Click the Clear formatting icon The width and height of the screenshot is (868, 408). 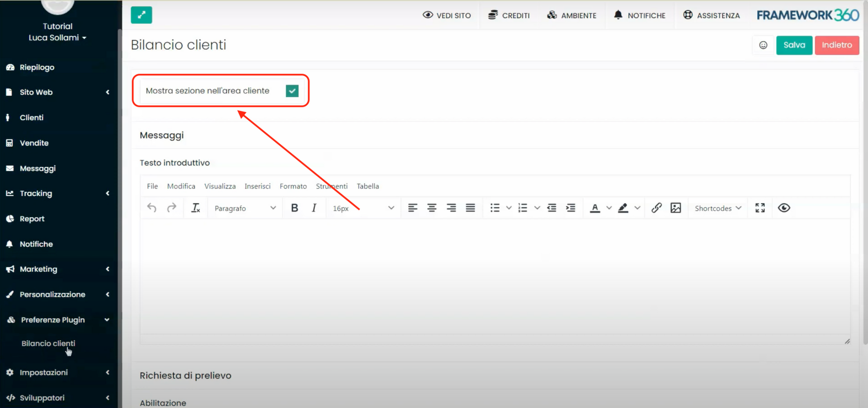195,208
